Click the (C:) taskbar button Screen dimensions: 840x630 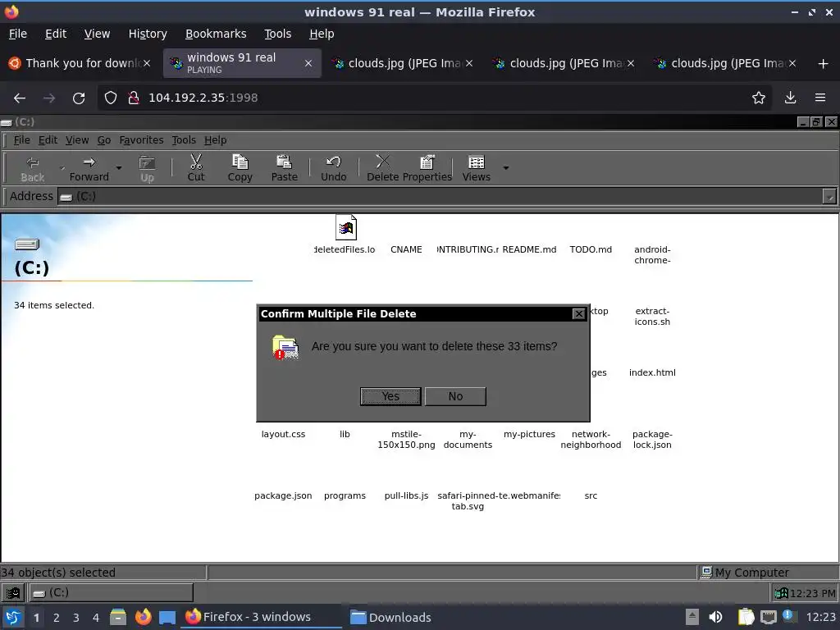[111, 593]
